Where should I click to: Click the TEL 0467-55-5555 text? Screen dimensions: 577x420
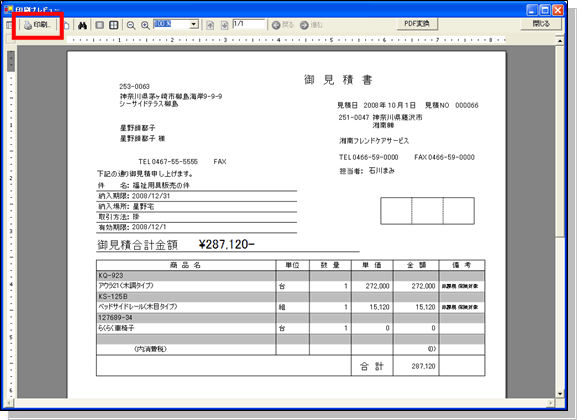click(x=168, y=162)
